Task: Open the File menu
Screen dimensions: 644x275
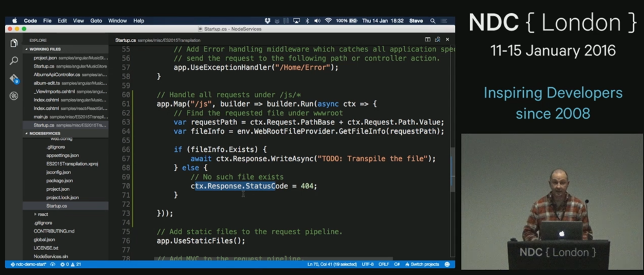Action: (x=47, y=21)
